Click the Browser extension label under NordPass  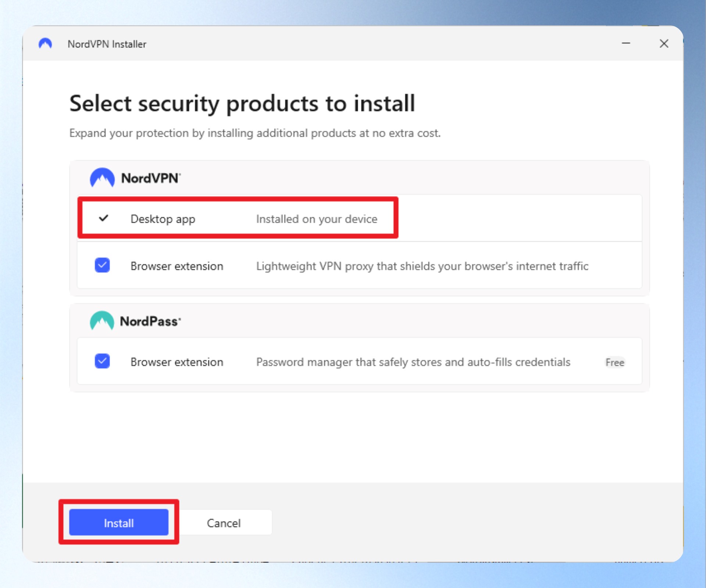pyautogui.click(x=177, y=362)
